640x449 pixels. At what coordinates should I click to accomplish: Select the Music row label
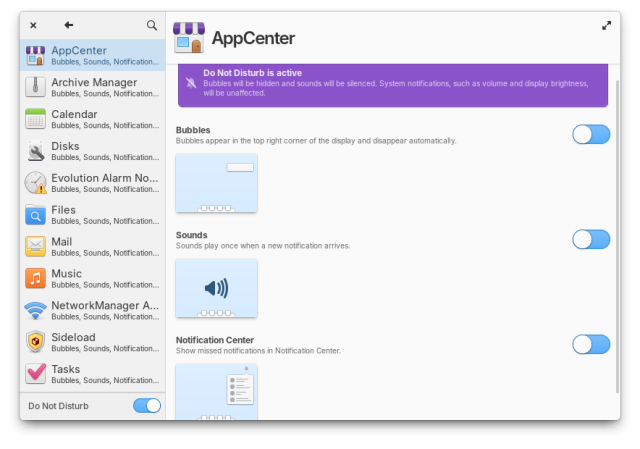[67, 273]
